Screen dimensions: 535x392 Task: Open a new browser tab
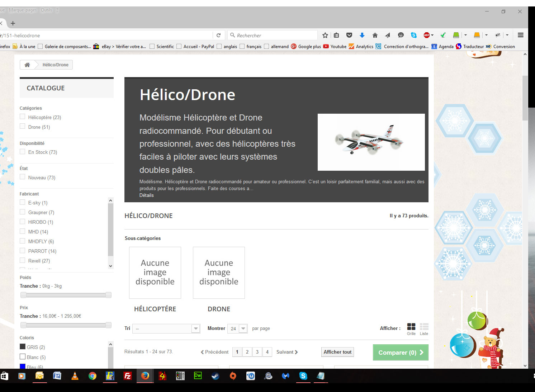(x=13, y=23)
